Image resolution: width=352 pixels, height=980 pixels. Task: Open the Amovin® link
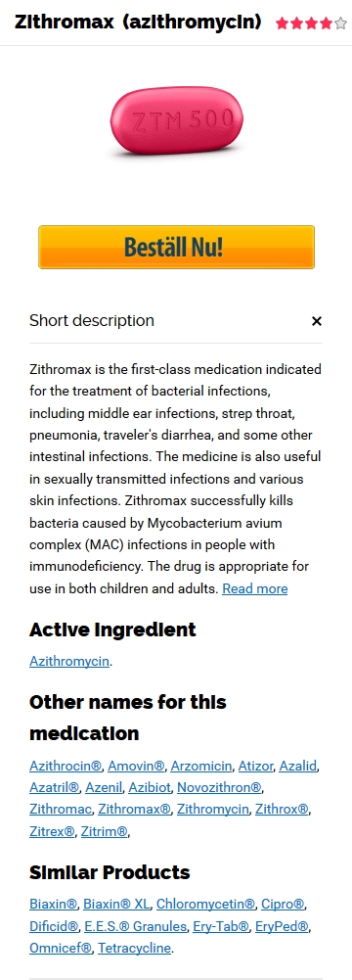(x=137, y=766)
